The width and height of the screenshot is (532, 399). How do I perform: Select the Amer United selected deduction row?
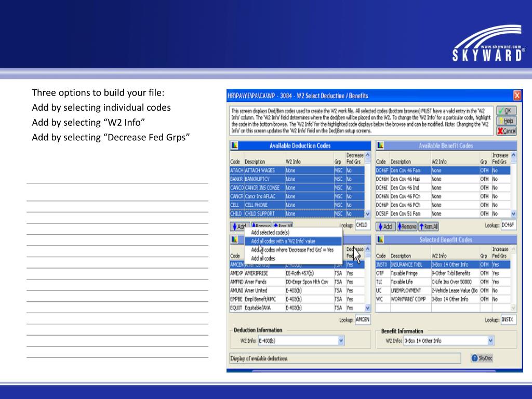(297, 291)
